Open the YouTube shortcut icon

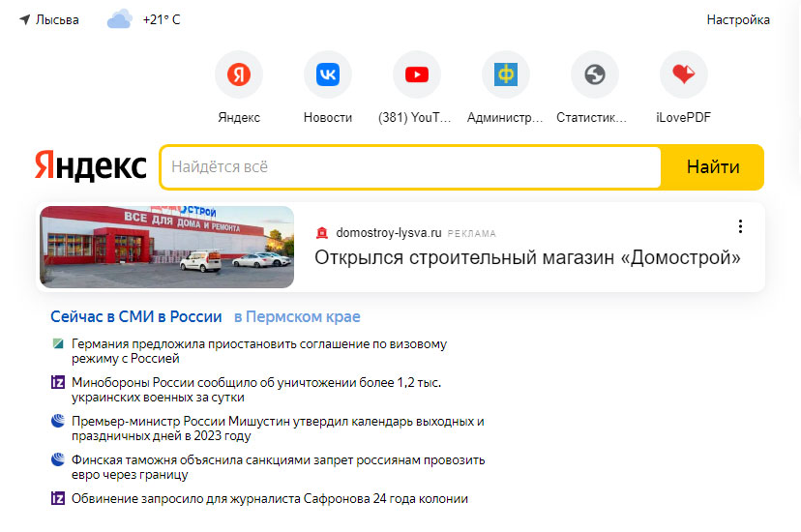click(417, 74)
